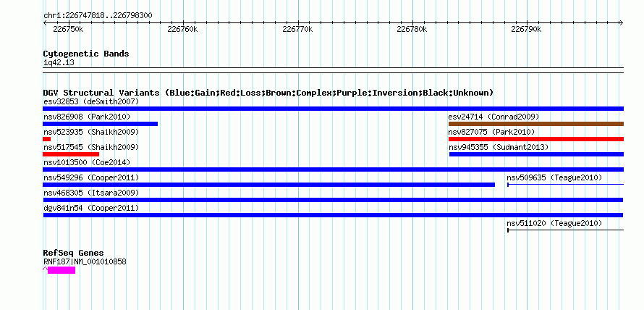Open the nsv549296 (Cooper2011) label
The height and width of the screenshot is (310, 644).
pos(91,177)
